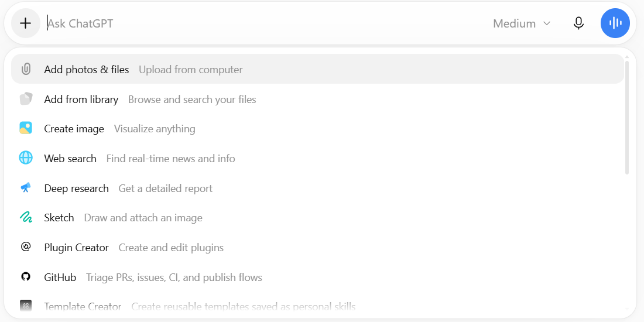Image resolution: width=644 pixels, height=322 pixels.
Task: Select the Deep research menu option
Action: point(317,188)
